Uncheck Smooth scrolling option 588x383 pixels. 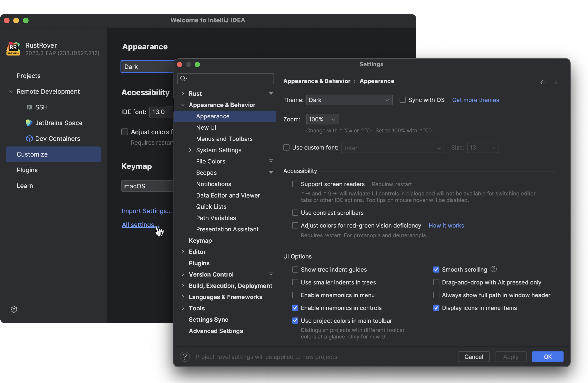click(x=436, y=270)
